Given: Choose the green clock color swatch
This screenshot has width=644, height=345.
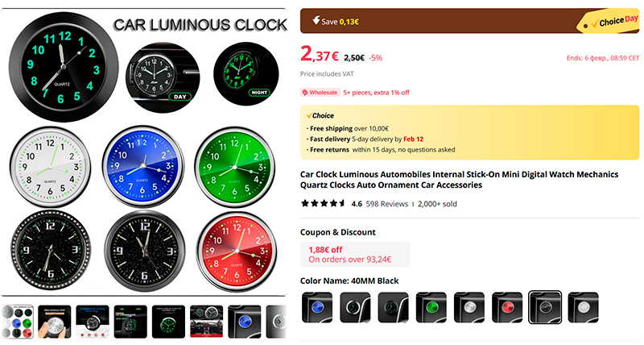Looking at the screenshot, I should [x=431, y=307].
